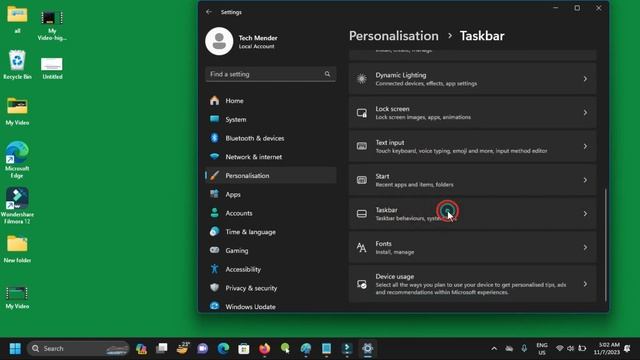This screenshot has height=360, width=640.
Task: Open Windows Update category
Action: click(x=271, y=307)
